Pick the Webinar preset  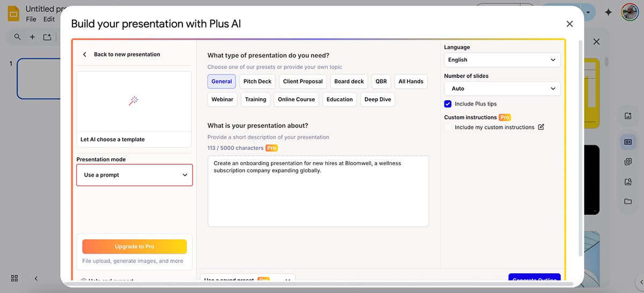pyautogui.click(x=222, y=99)
